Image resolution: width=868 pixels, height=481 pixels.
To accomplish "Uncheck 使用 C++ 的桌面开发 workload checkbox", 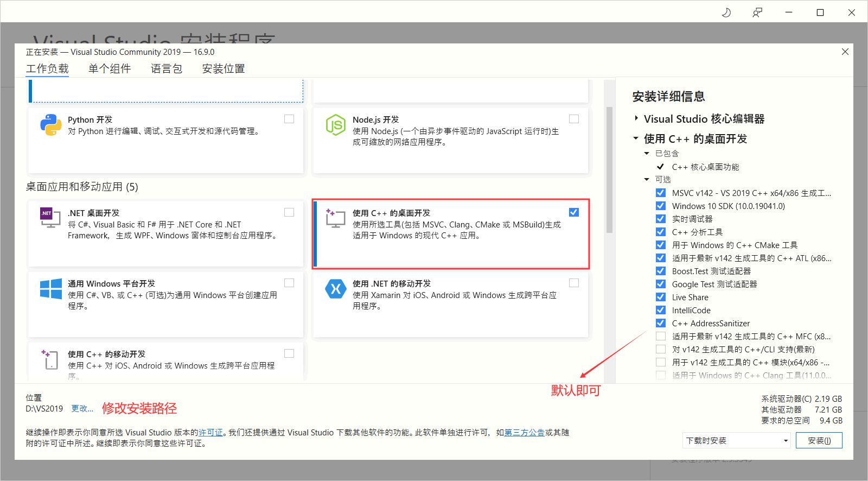I will [574, 212].
